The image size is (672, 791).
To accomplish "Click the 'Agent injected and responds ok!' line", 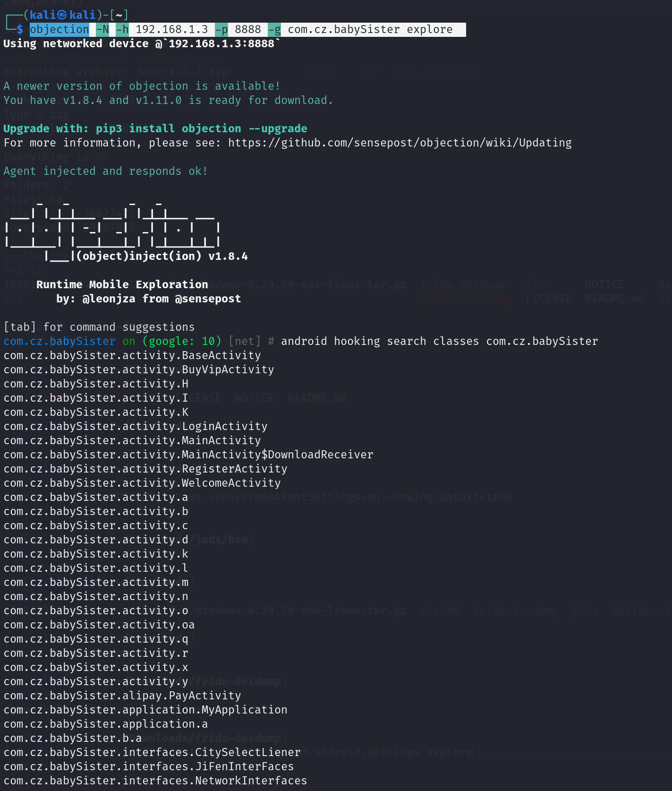I will 105,171.
